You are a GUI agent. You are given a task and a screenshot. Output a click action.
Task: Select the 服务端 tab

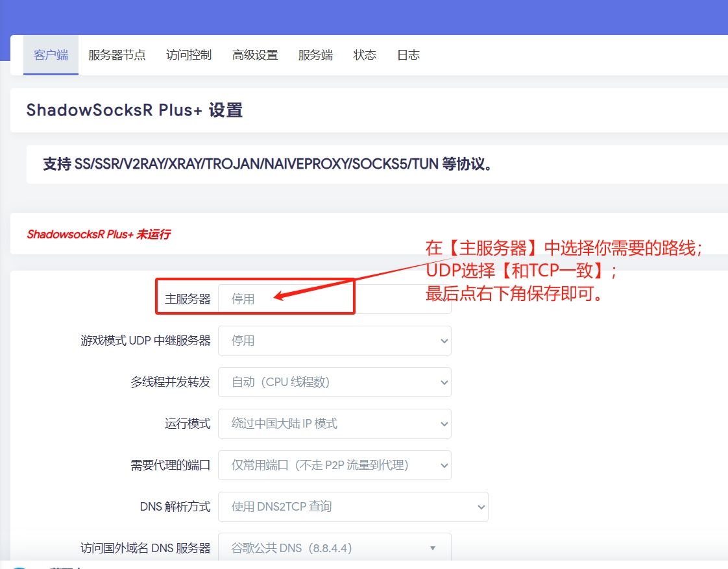tap(315, 55)
